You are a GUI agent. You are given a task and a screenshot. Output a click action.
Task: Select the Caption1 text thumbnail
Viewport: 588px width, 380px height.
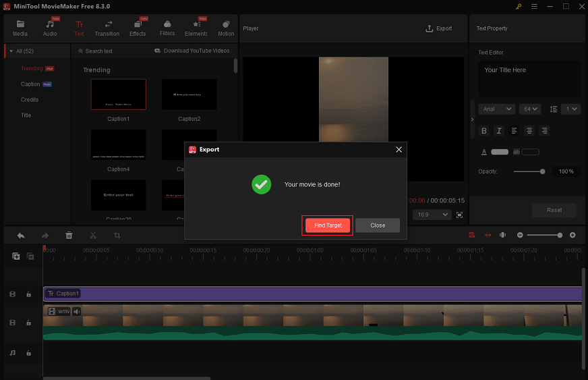pos(118,94)
